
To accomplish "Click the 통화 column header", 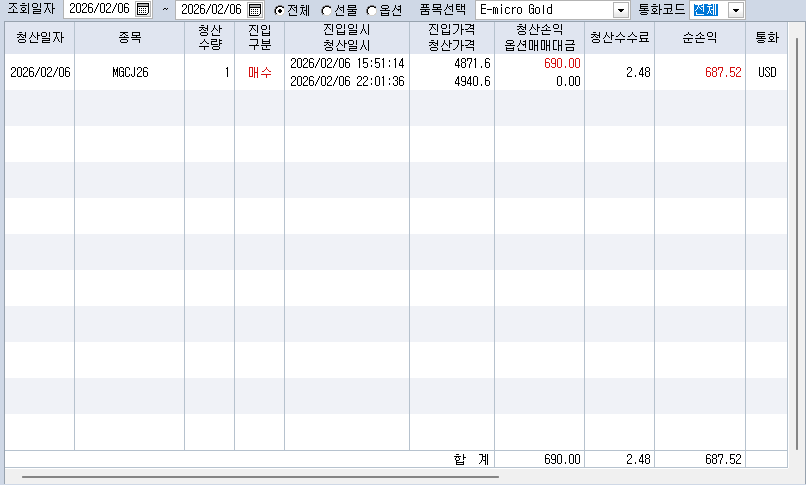I will click(766, 38).
